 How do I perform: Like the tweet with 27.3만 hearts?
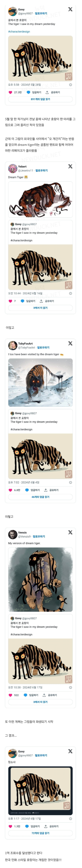point(10,92)
